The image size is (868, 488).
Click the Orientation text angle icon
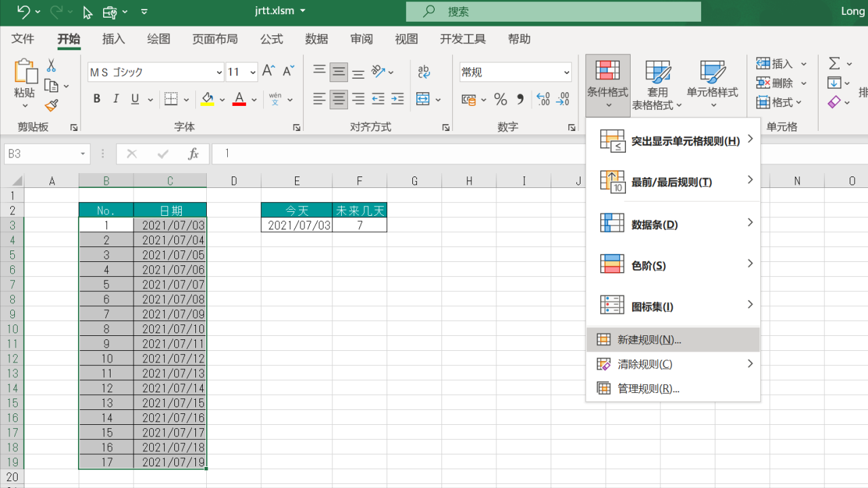pyautogui.click(x=379, y=71)
